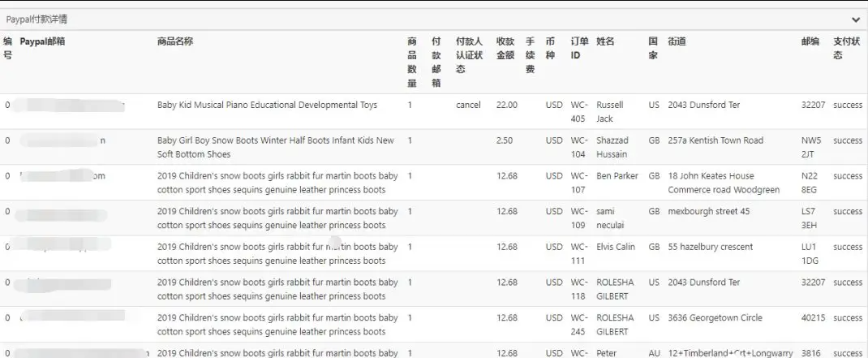Click postcode 40215 cell
The height and width of the screenshot is (358, 868).
813,317
